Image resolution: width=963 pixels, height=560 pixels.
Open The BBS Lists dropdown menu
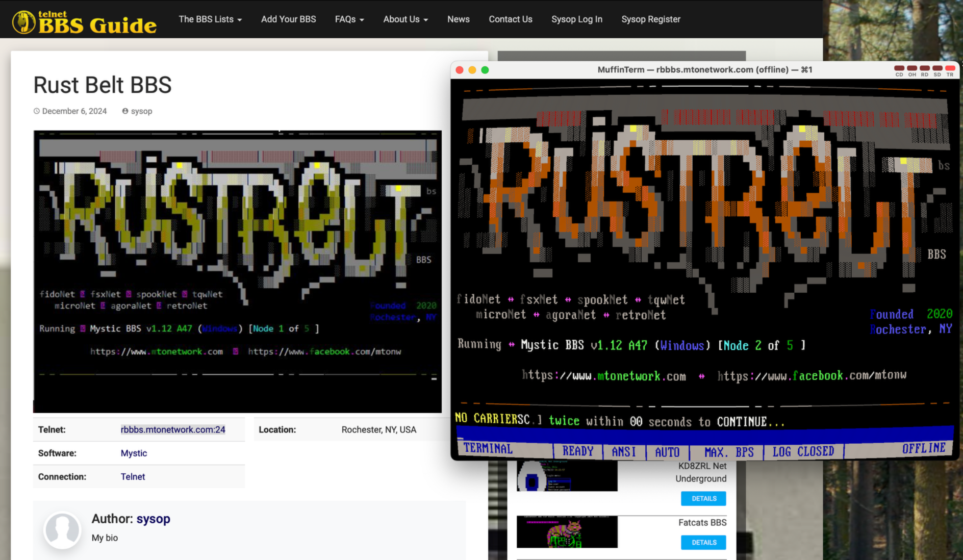tap(210, 19)
